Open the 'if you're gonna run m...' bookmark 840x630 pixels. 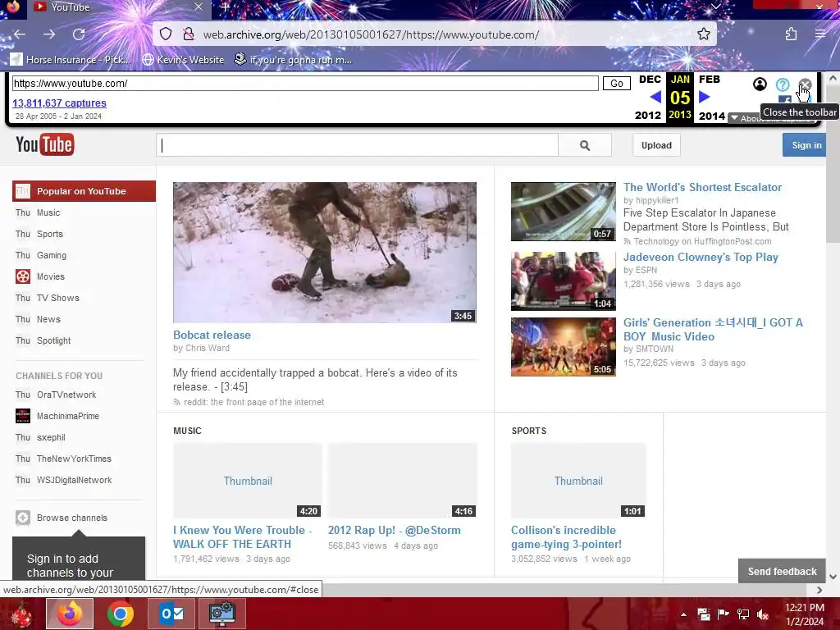pyautogui.click(x=294, y=59)
